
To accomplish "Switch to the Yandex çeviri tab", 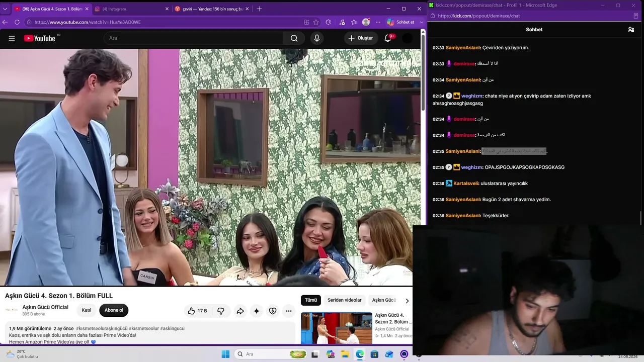I will pyautogui.click(x=211, y=9).
